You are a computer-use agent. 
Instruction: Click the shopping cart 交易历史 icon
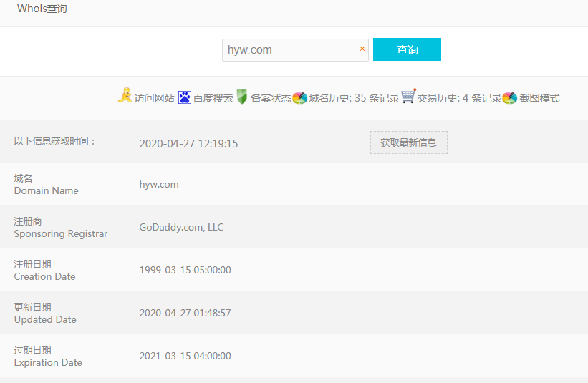click(408, 97)
